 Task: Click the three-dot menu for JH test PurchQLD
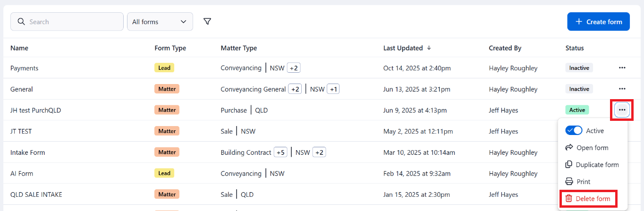pyautogui.click(x=622, y=110)
